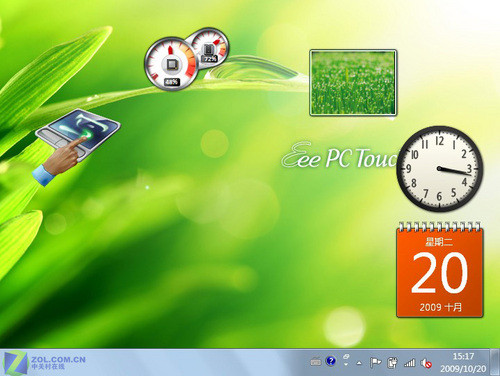Click the power plug battery tray icon
500x376 pixels.
click(x=392, y=363)
